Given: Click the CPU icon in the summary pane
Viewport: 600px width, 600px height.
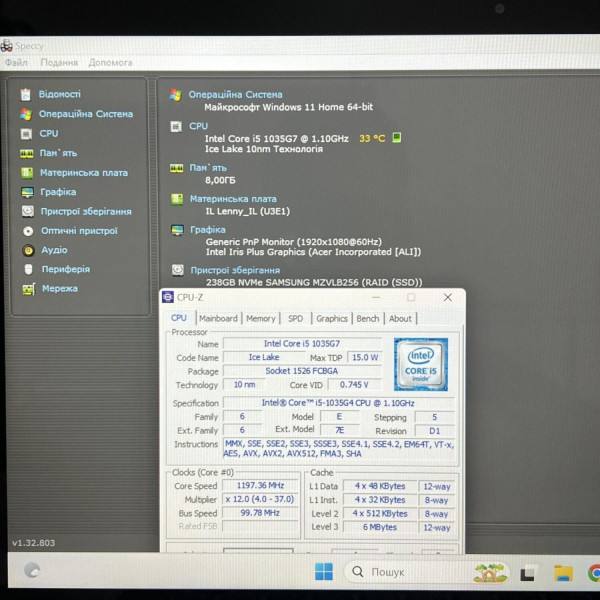Looking at the screenshot, I should 176,127.
